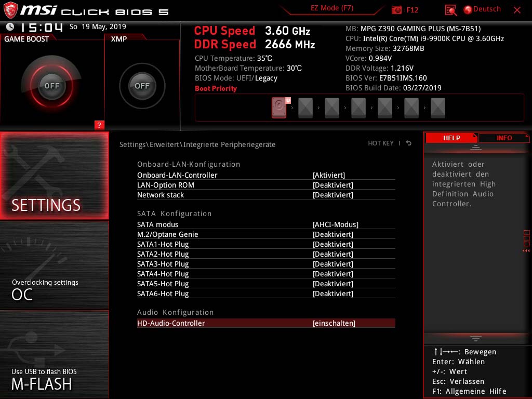Click the clock icon beside the time
The image size is (532, 399).
click(x=10, y=26)
